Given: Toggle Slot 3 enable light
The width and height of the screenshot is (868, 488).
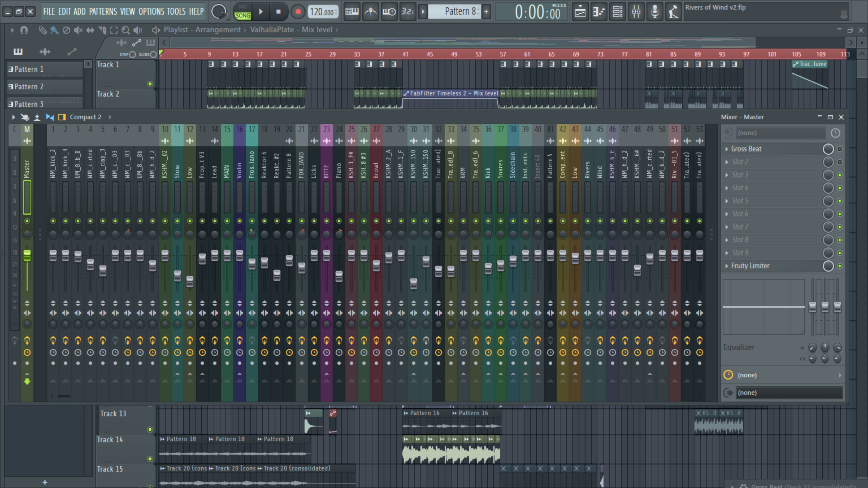Looking at the screenshot, I should pyautogui.click(x=839, y=175).
